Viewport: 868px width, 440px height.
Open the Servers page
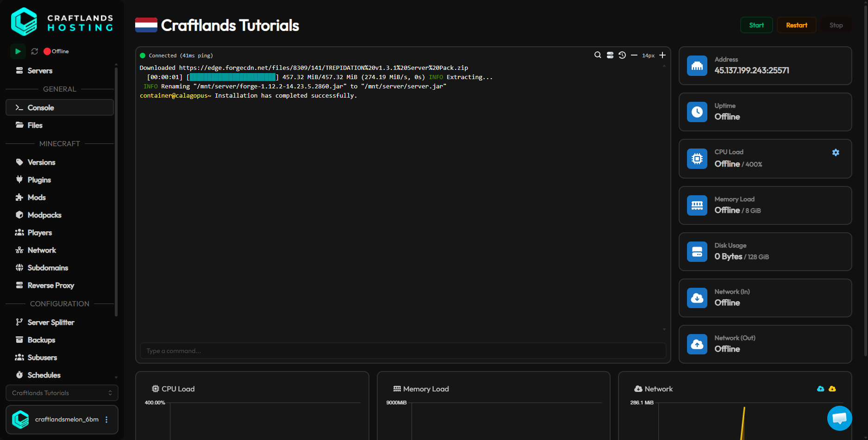[60, 71]
